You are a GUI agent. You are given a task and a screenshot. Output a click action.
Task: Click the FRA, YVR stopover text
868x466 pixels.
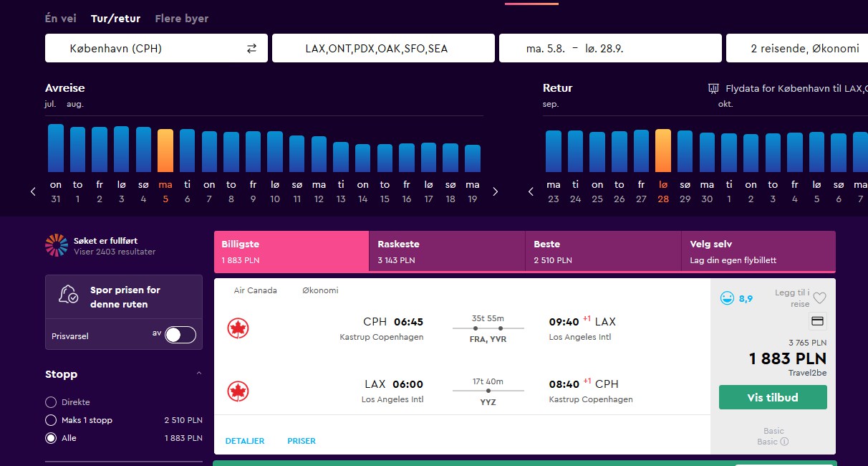click(x=488, y=340)
